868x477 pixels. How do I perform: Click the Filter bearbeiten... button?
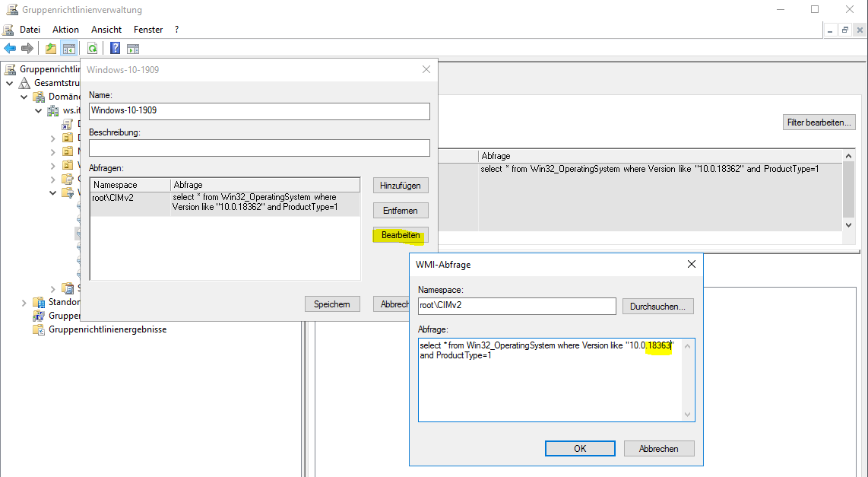click(x=819, y=122)
